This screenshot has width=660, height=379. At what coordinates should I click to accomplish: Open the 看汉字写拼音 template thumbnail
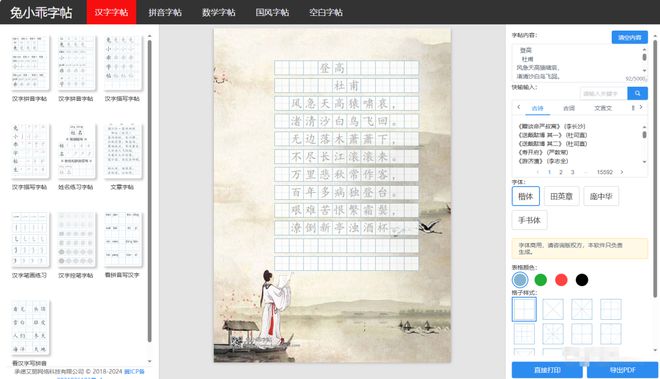[30, 327]
